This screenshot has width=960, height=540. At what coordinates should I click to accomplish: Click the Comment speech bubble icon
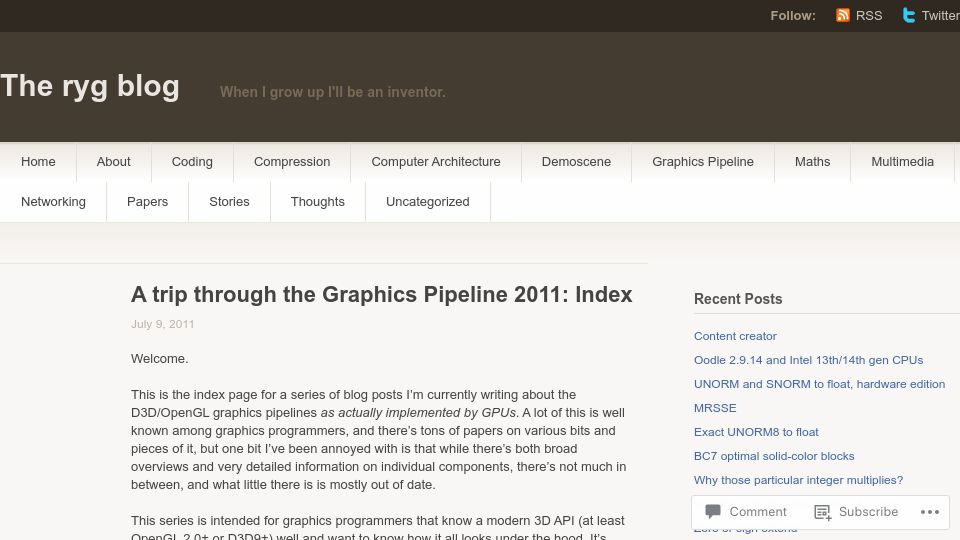click(x=713, y=511)
